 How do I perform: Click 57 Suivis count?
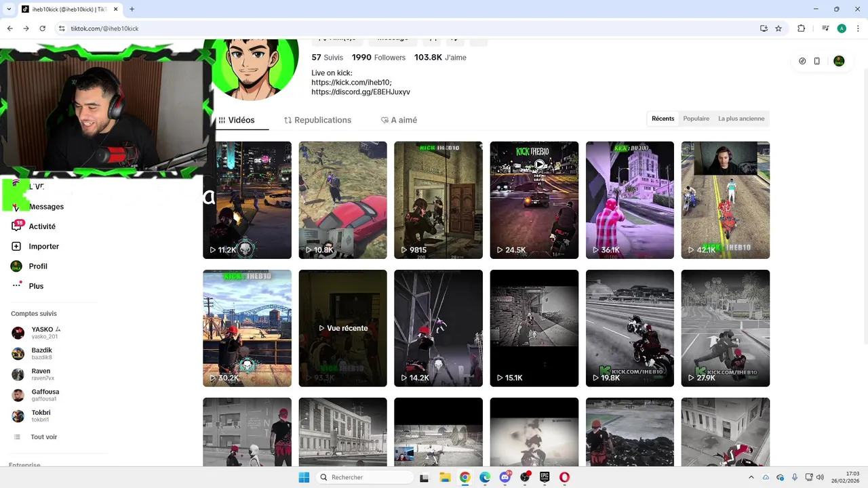pos(328,58)
